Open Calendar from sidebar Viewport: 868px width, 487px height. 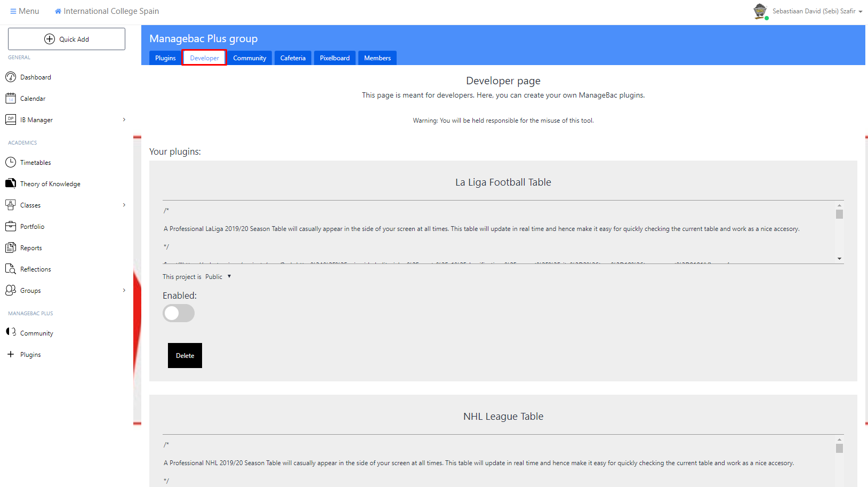33,99
